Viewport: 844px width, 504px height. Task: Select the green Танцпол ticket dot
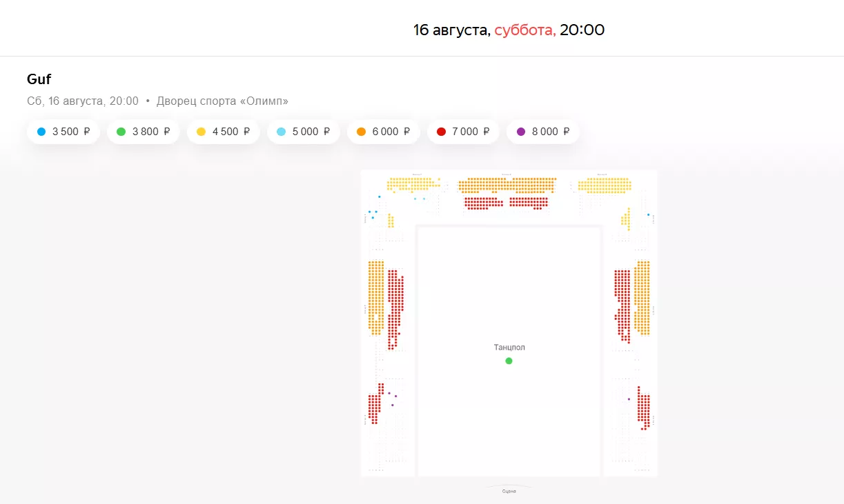pyautogui.click(x=509, y=361)
